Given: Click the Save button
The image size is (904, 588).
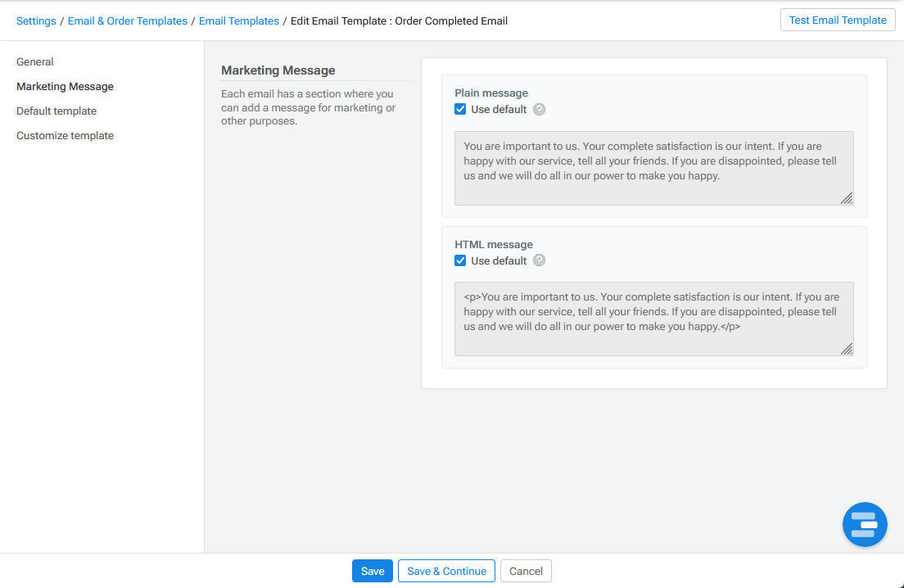Looking at the screenshot, I should (373, 571).
